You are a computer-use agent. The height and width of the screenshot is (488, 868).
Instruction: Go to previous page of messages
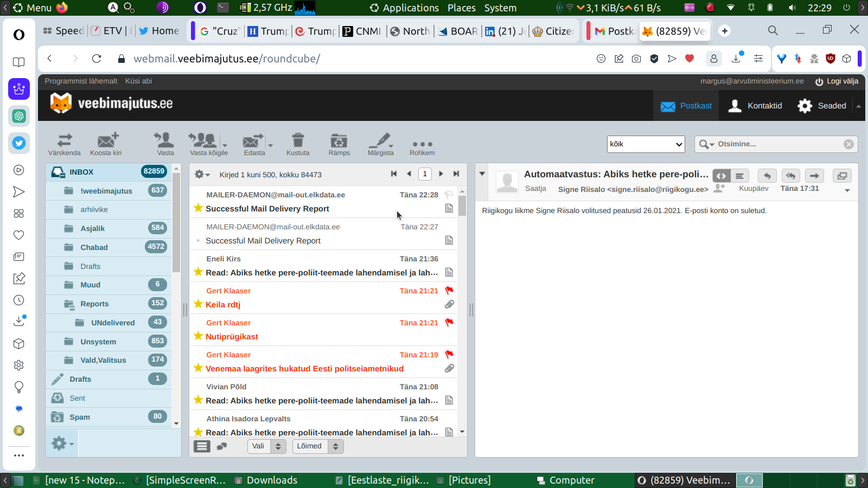click(409, 174)
